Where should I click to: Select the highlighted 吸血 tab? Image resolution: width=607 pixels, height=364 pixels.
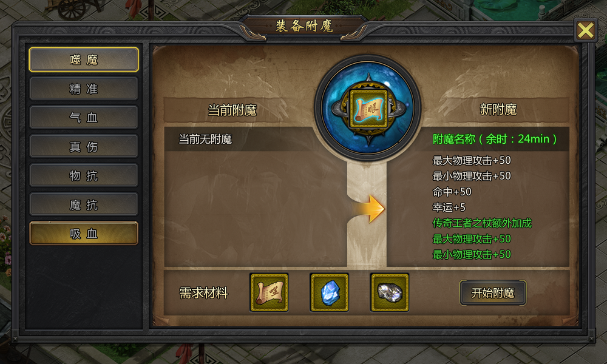point(84,234)
